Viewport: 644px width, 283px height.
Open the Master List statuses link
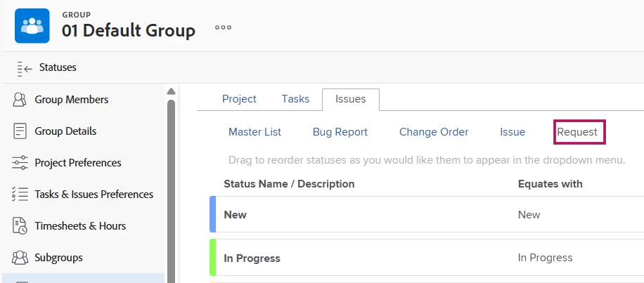point(255,132)
